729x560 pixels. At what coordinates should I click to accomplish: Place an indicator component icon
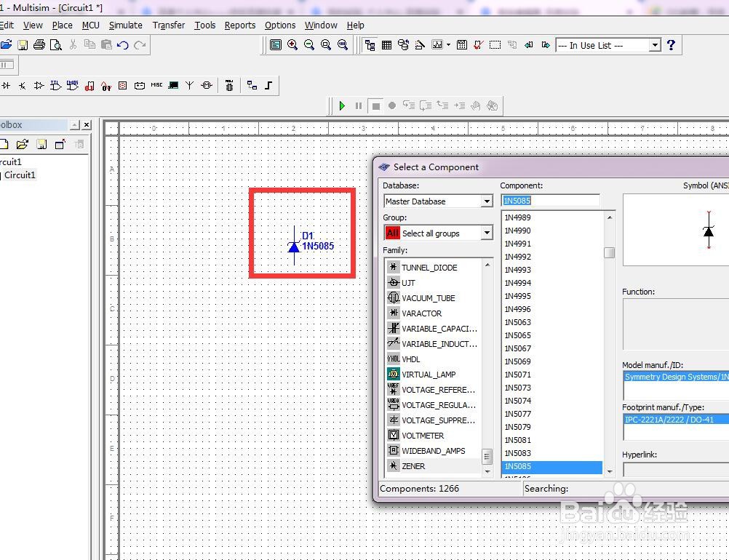[x=123, y=86]
